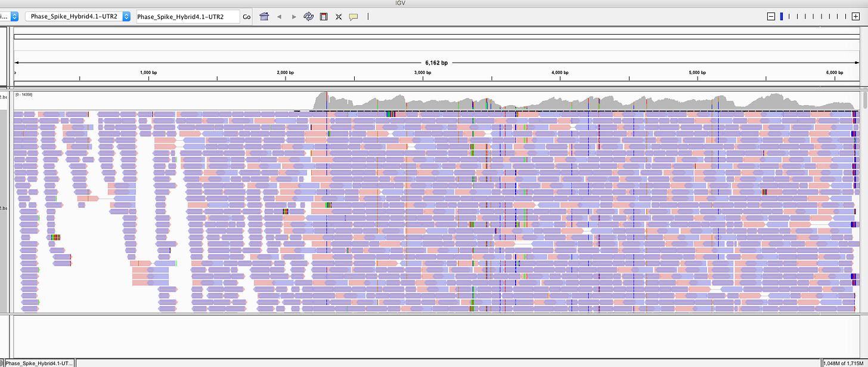
Task: Click the 3,000 bp ruler mark
Action: pos(423,72)
